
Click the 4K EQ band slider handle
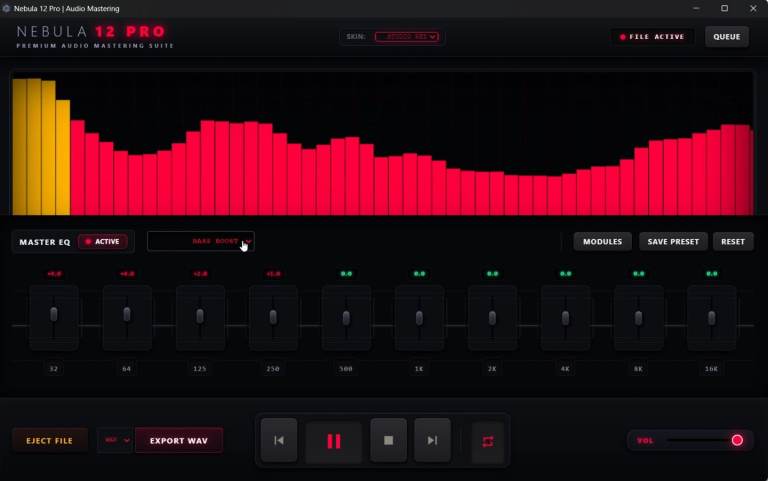[x=565, y=318]
